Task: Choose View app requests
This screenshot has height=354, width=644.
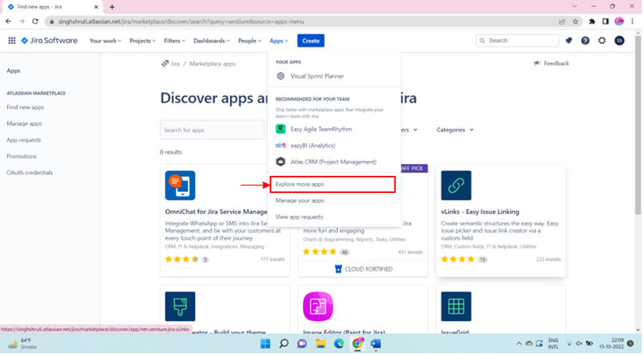Action: pyautogui.click(x=334, y=217)
